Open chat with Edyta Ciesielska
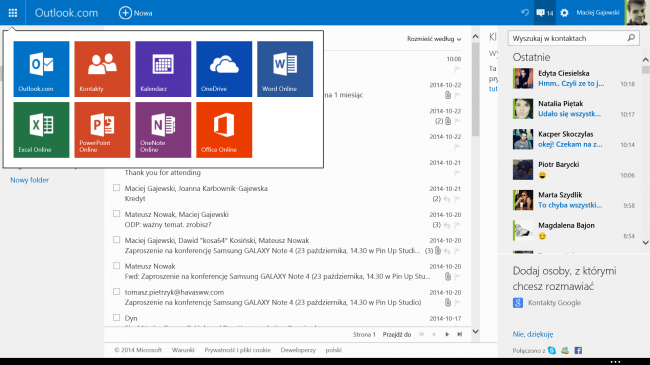Image resolution: width=650 pixels, height=365 pixels. 574,78
